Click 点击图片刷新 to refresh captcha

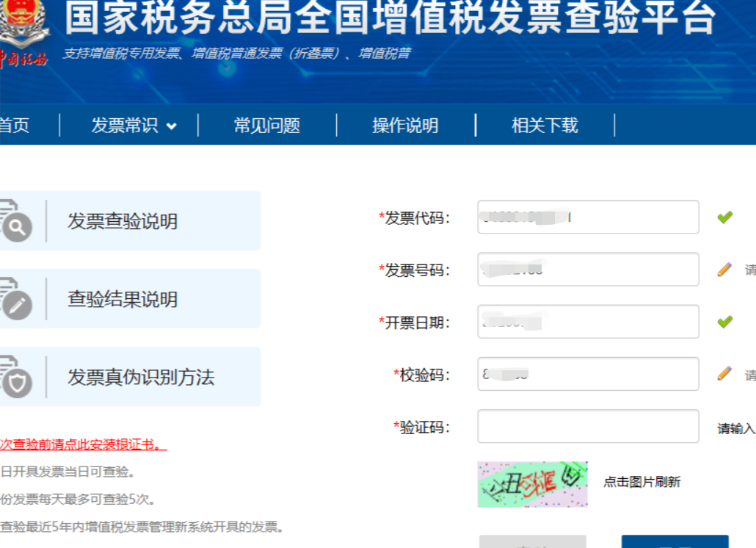click(641, 482)
